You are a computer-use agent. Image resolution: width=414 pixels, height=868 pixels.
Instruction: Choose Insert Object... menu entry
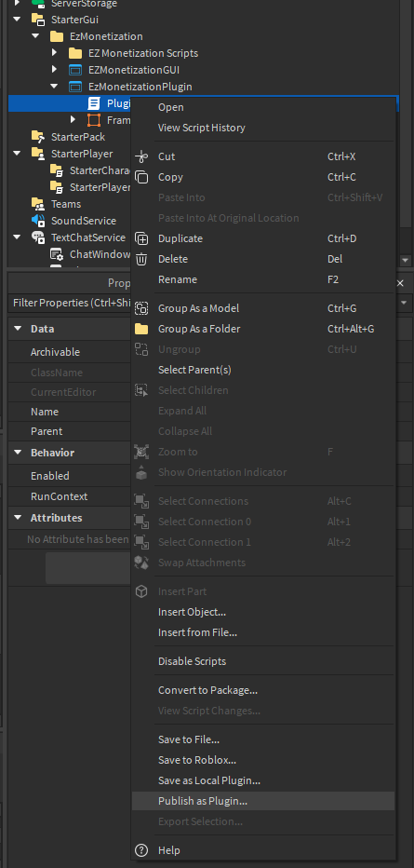click(x=263, y=612)
